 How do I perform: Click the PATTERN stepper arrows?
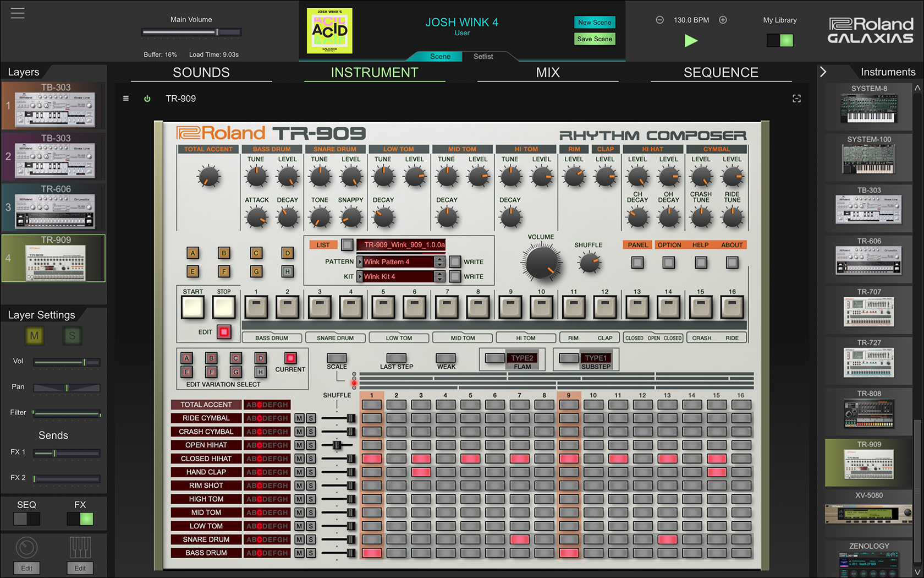pyautogui.click(x=439, y=262)
